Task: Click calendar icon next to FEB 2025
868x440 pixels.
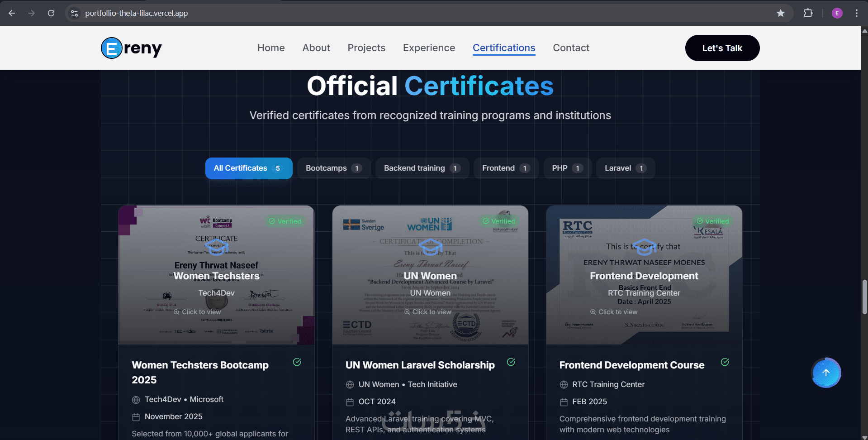Action: 564,402
